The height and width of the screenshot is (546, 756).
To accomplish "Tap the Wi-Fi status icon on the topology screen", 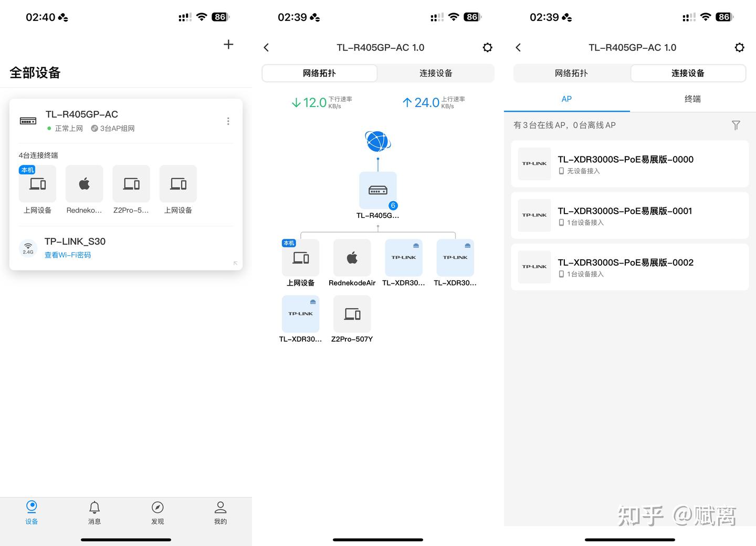I will pos(454,17).
